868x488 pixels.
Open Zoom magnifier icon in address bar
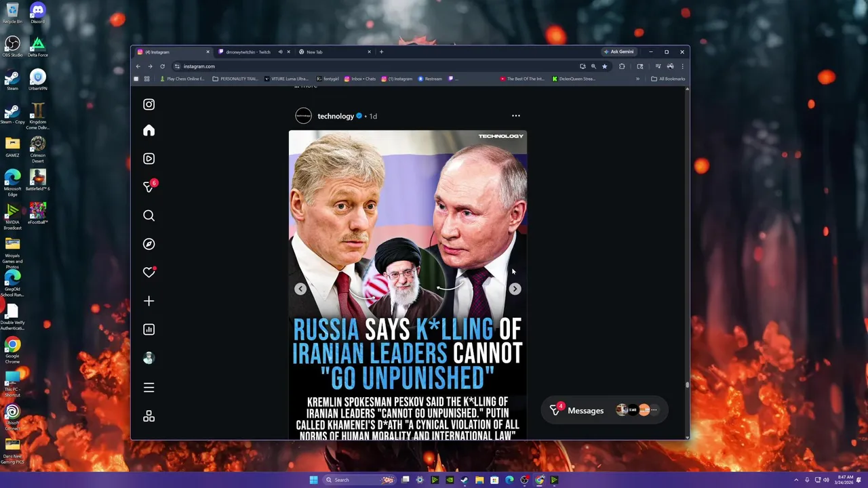(593, 66)
